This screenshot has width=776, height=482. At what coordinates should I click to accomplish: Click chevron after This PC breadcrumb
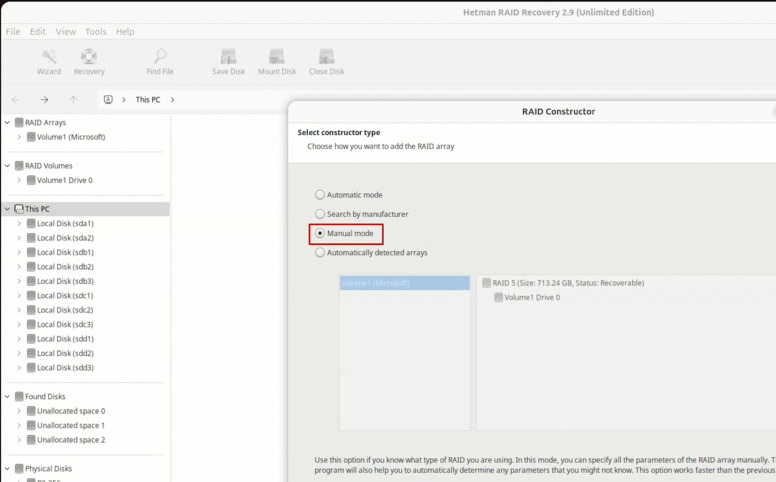click(172, 99)
